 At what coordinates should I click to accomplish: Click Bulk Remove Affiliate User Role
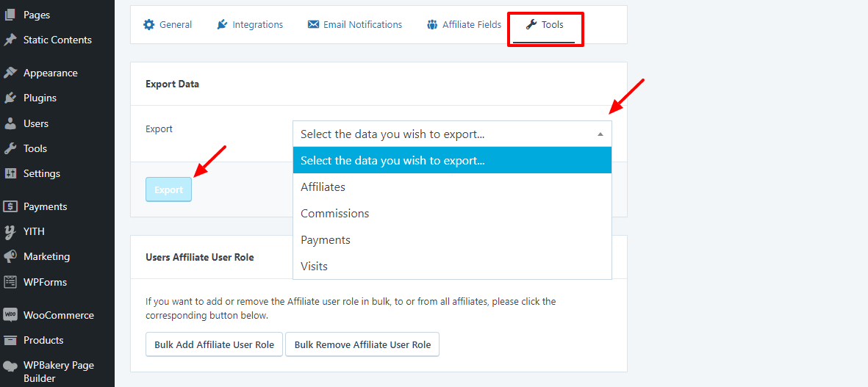click(362, 344)
